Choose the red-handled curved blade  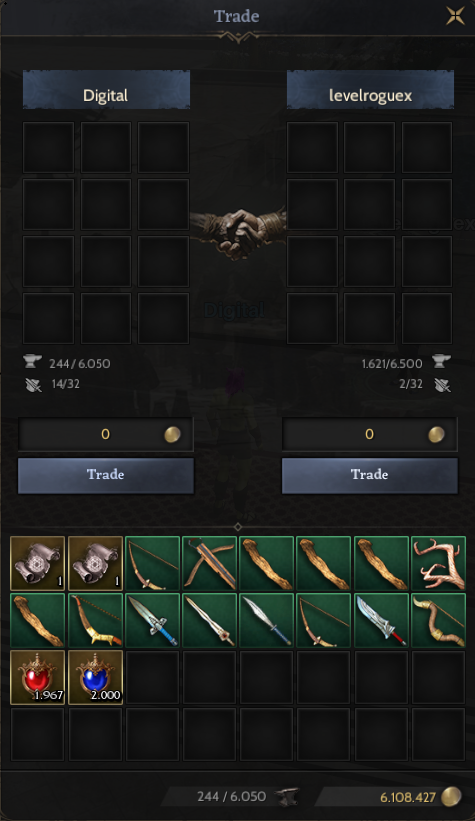coord(381,620)
